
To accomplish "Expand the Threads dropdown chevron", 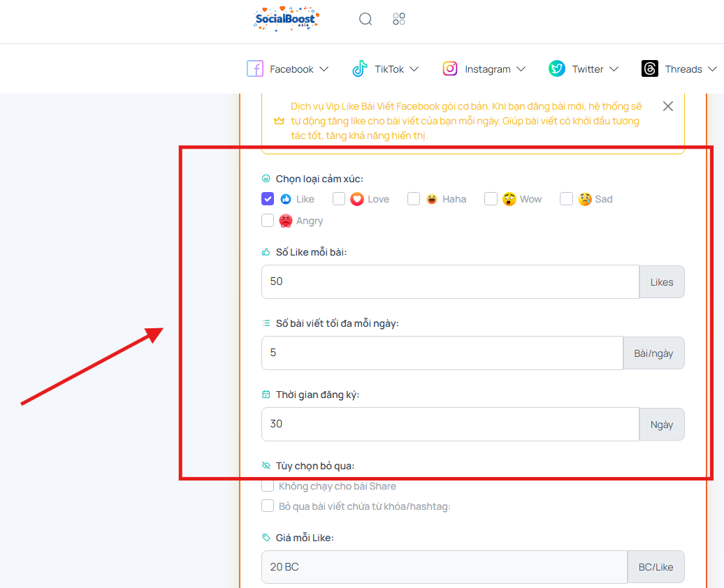I will coord(712,69).
